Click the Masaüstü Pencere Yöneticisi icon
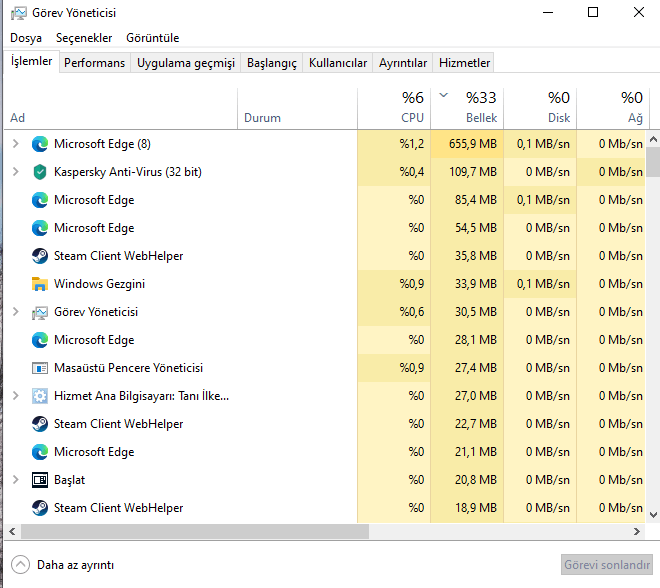Image resolution: width=660 pixels, height=588 pixels. 40,368
